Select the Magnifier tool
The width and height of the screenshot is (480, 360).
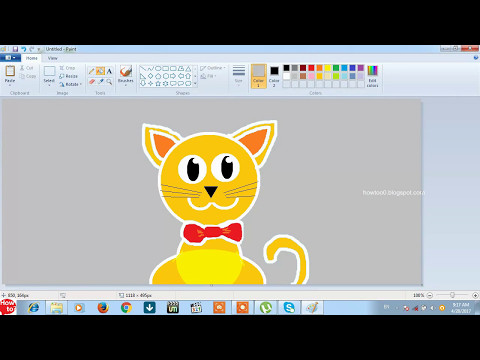click(x=109, y=82)
